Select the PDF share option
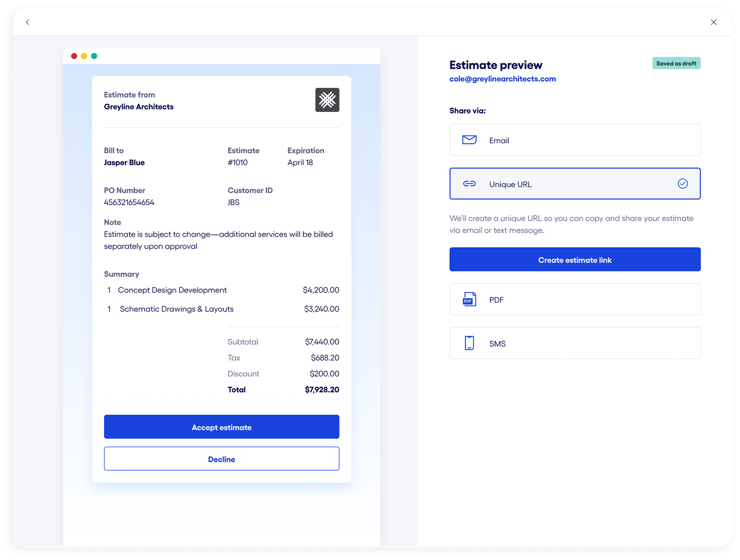Screen dimensions: 740x560 (575, 299)
